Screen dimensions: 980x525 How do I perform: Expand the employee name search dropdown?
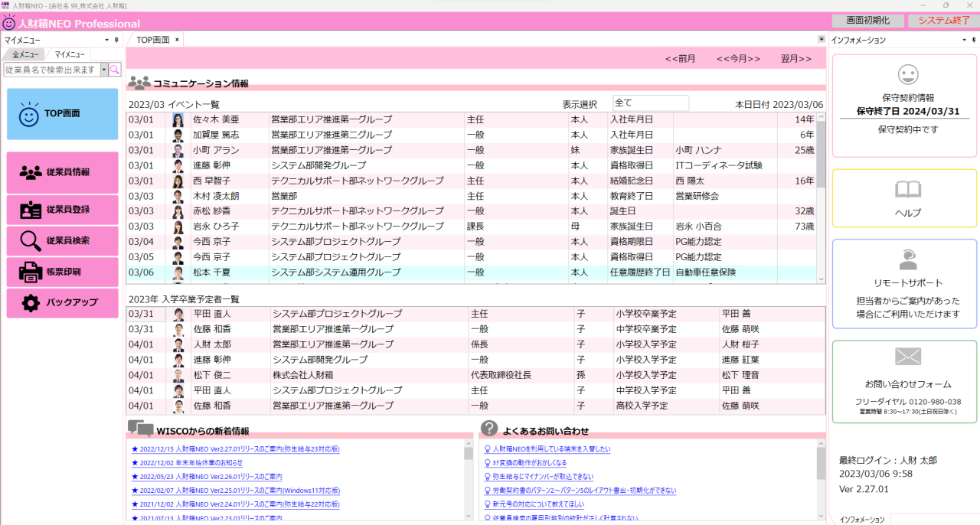pos(103,70)
